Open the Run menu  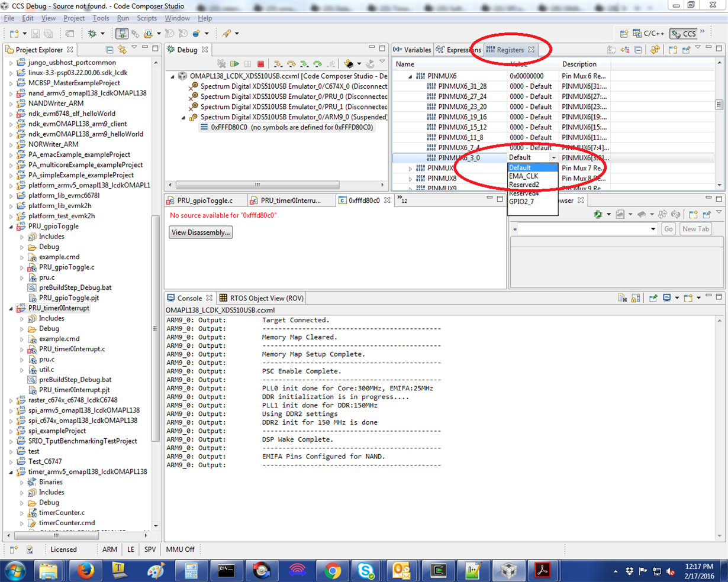pyautogui.click(x=123, y=18)
